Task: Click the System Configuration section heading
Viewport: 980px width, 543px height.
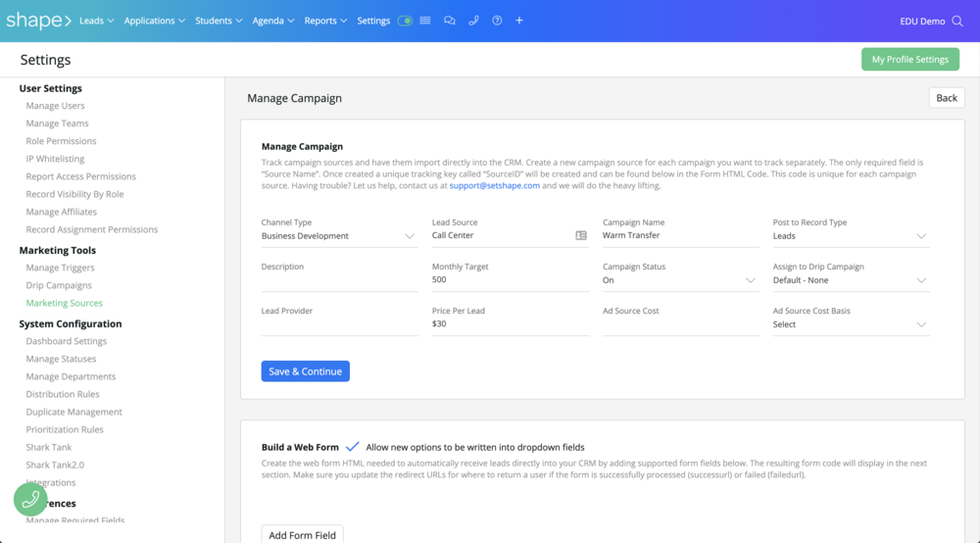Action: (x=71, y=323)
